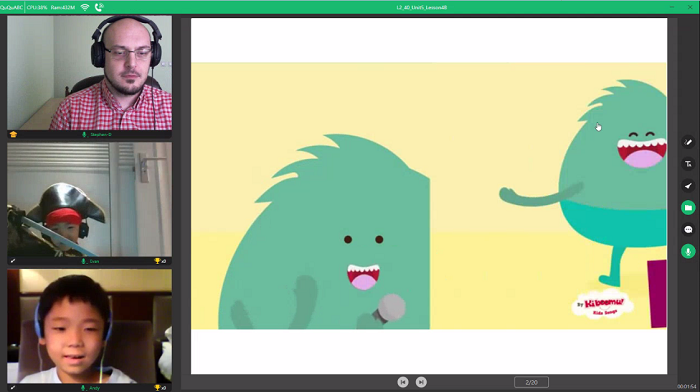Toggle the green microphone button in sidebar
Viewport: 700px width, 392px height.
click(688, 251)
